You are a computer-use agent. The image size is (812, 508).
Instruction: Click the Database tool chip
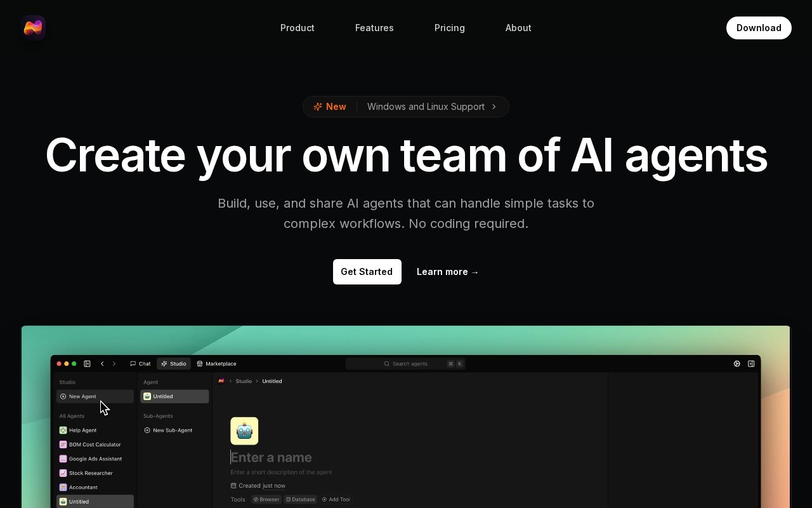click(x=301, y=500)
